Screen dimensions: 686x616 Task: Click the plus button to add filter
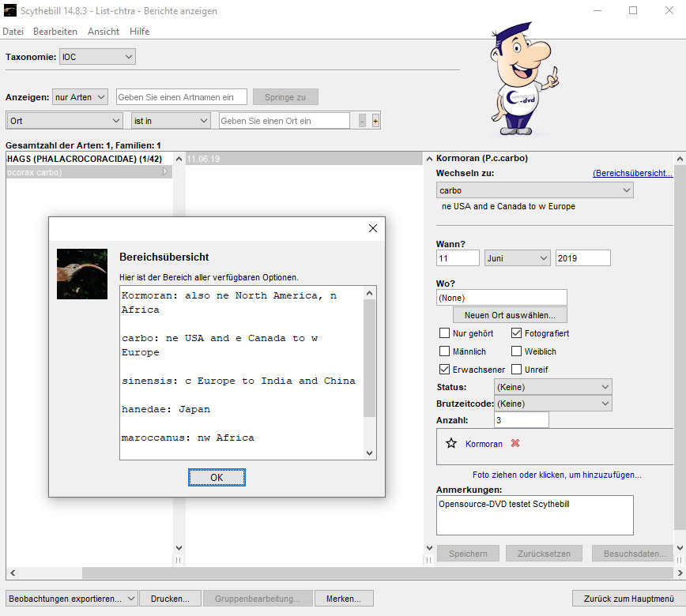pyautogui.click(x=375, y=121)
